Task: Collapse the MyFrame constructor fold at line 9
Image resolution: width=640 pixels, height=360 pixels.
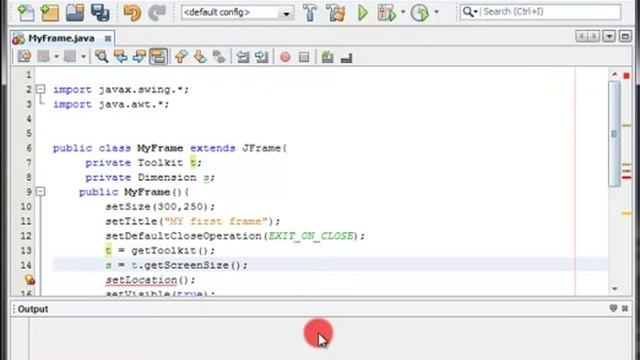Action: [40, 191]
